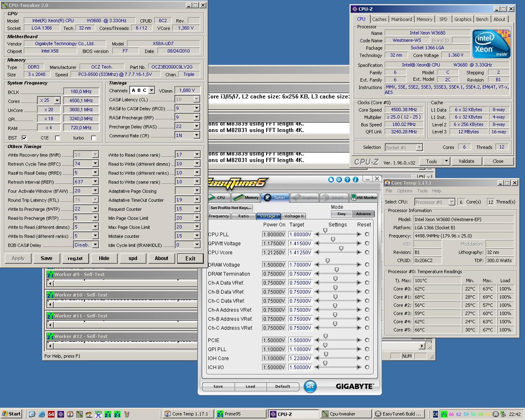Viewport: 525px width, 420px height.
Task: Click the EasyTune6 info (i) icon
Action: tap(356, 180)
